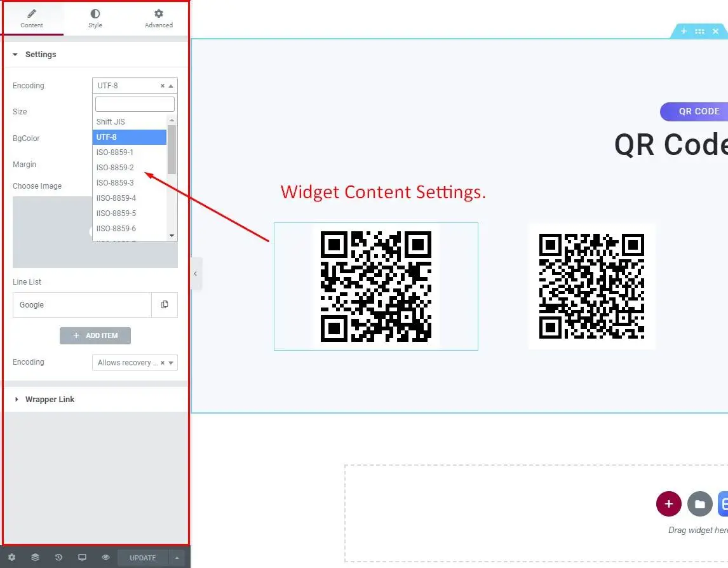Click the ADD ITEM button
Viewport: 728px width, 568px height.
click(x=95, y=335)
